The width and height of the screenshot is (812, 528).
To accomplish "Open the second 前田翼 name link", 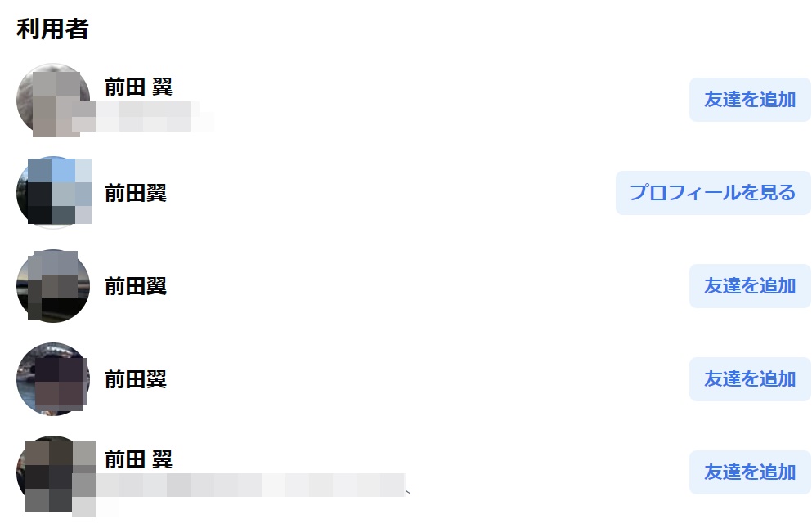I will coord(136,193).
